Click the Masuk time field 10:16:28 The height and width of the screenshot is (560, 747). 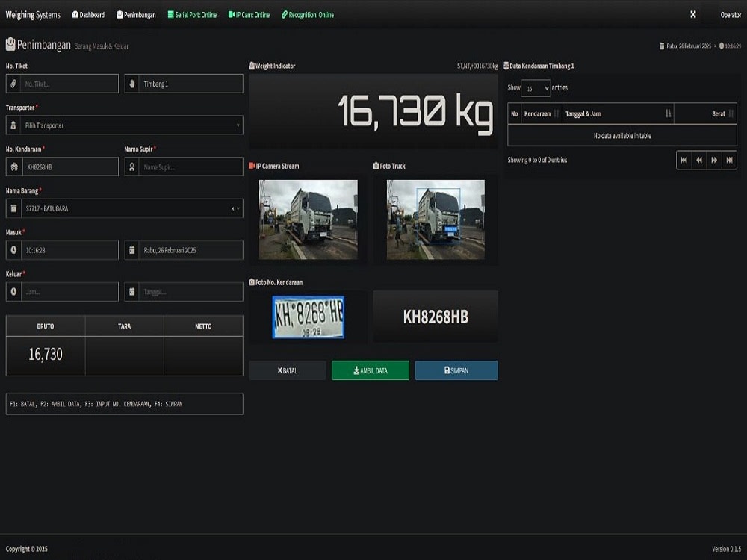click(x=69, y=250)
